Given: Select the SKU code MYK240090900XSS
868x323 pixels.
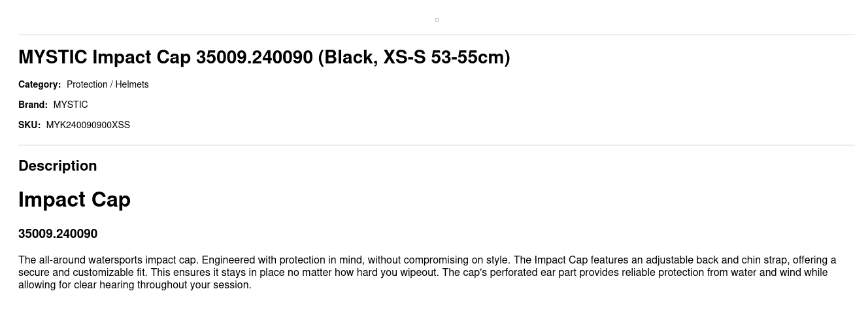Looking at the screenshot, I should click(88, 125).
